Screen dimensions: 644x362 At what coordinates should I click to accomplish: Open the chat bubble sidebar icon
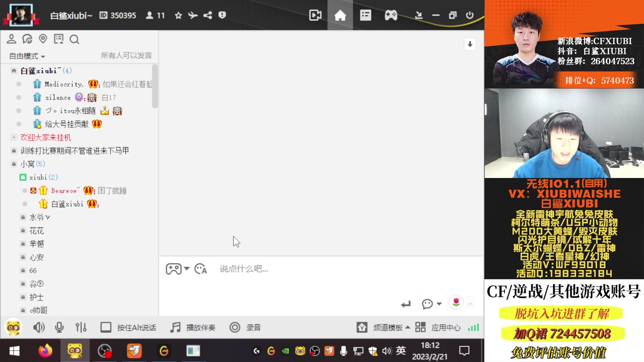tap(27, 39)
